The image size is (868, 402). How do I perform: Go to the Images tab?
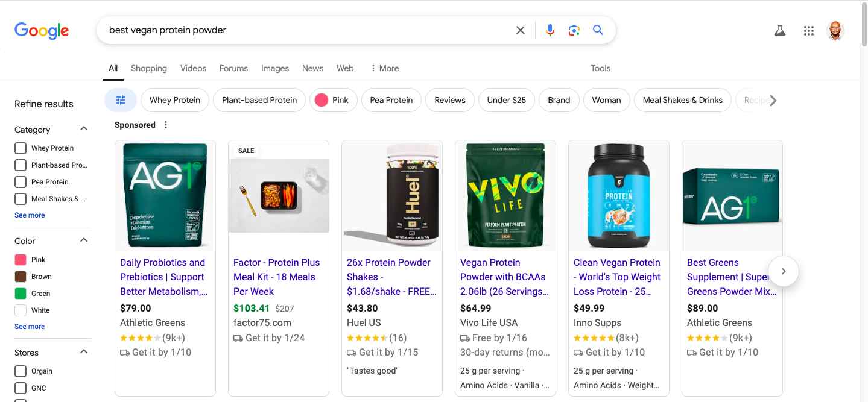click(274, 68)
